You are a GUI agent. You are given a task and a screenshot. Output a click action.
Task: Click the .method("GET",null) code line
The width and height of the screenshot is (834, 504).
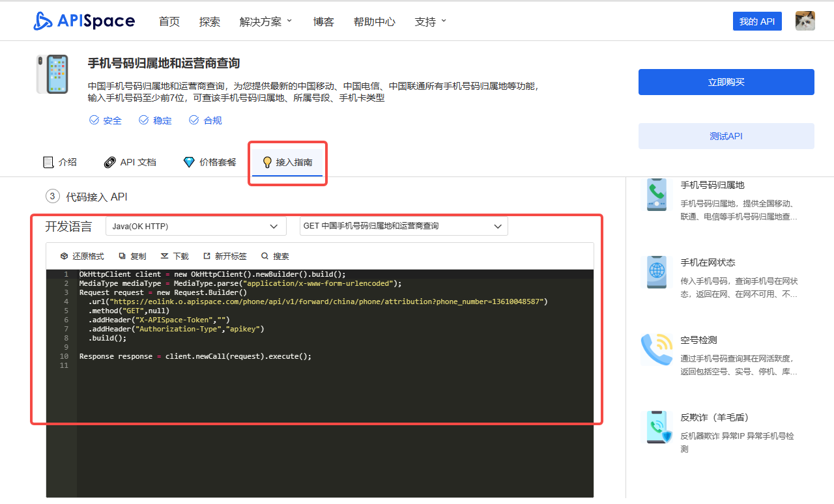pos(129,311)
